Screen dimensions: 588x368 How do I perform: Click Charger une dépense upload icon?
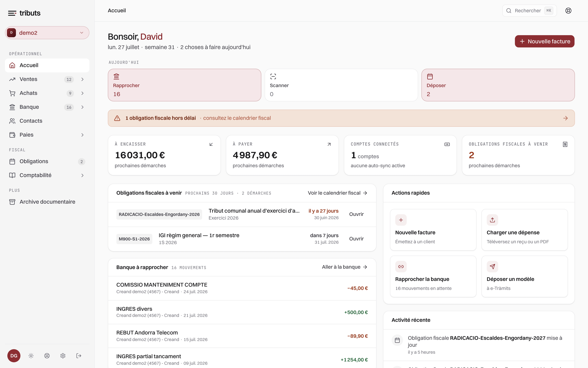492,220
